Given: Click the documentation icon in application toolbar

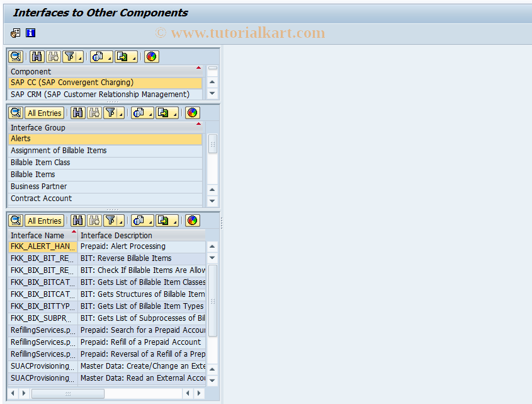Looking at the screenshot, I should (15, 33).
